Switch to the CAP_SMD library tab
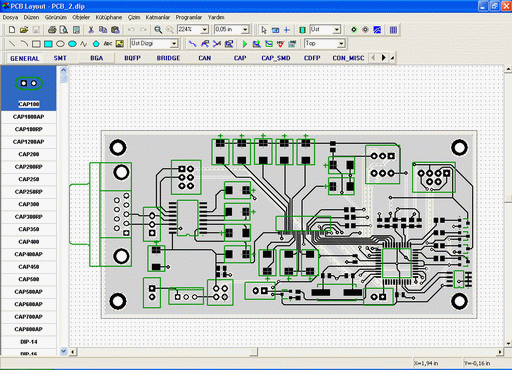The height and width of the screenshot is (370, 512). click(x=276, y=58)
